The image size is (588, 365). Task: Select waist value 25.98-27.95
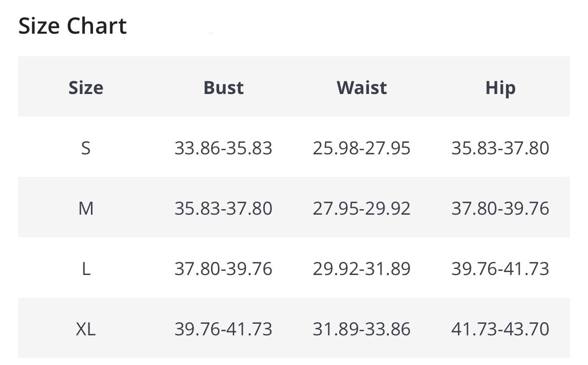pyautogui.click(x=362, y=148)
